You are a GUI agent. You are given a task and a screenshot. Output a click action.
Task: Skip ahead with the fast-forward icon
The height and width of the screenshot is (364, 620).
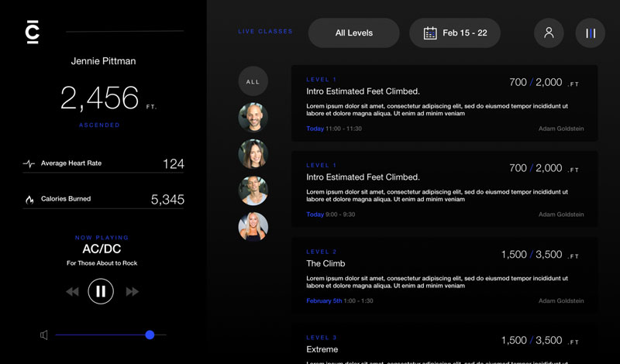click(x=132, y=292)
